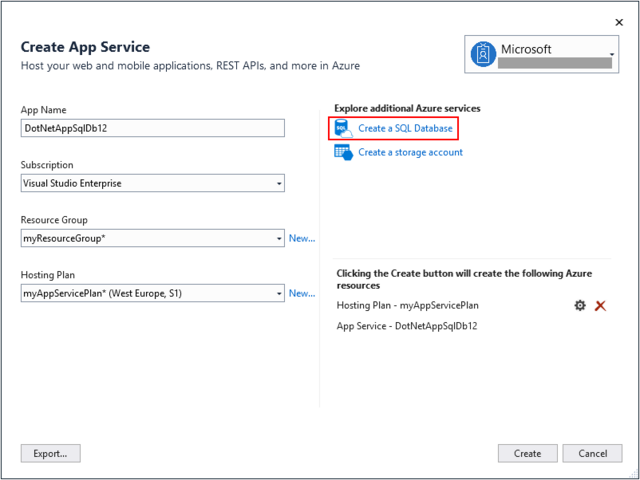The height and width of the screenshot is (480, 640).
Task: Click the Create button
Action: pyautogui.click(x=527, y=453)
